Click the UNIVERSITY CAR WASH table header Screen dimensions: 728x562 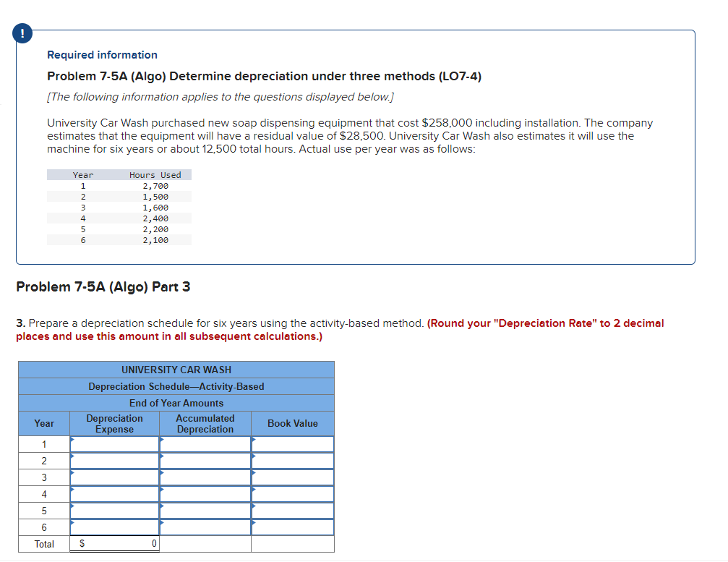176,370
